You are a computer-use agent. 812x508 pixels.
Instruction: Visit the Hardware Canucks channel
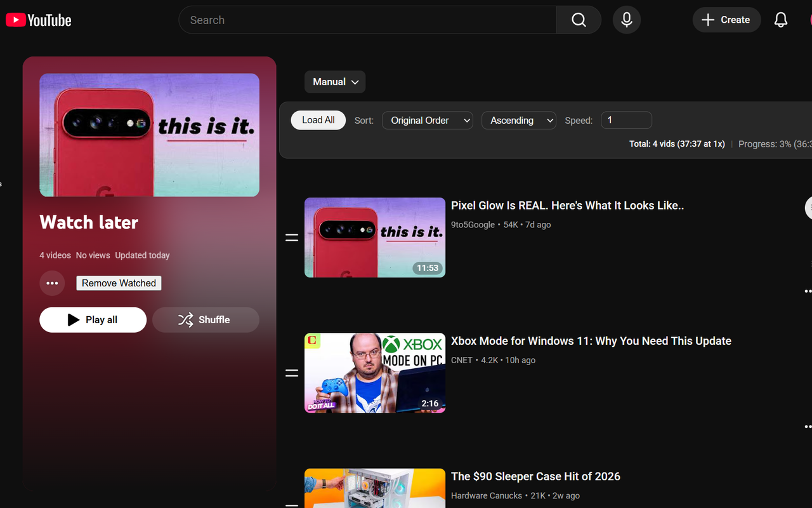pos(487,495)
